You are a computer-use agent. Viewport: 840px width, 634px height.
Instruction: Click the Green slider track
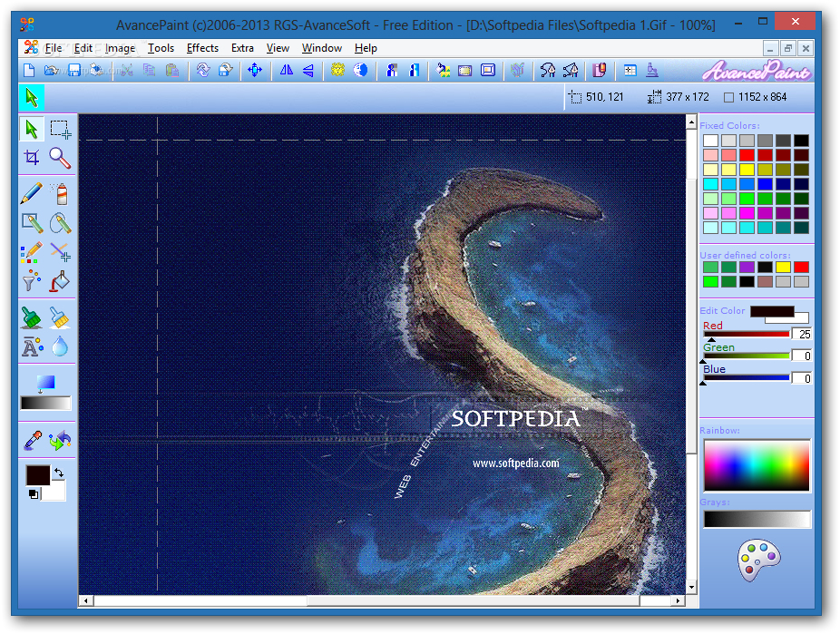click(747, 356)
